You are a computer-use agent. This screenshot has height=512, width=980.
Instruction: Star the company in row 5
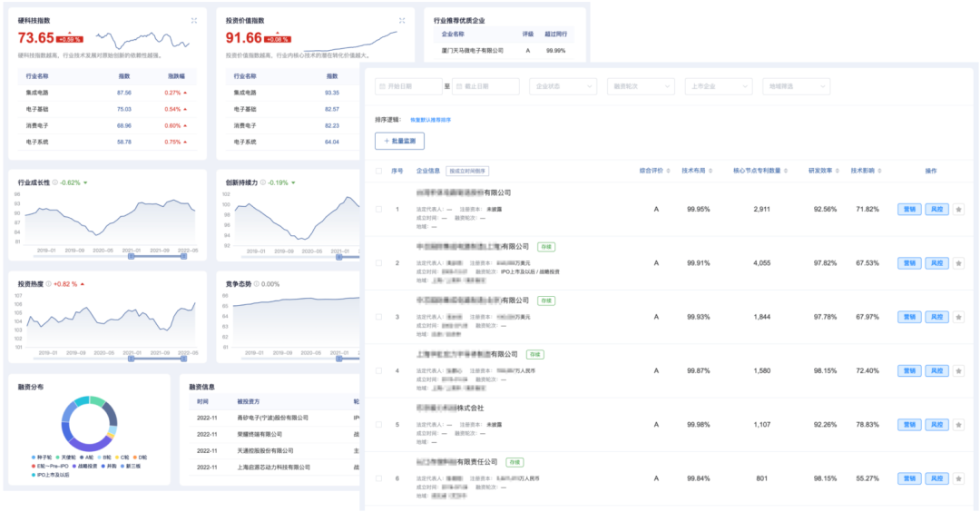point(958,424)
